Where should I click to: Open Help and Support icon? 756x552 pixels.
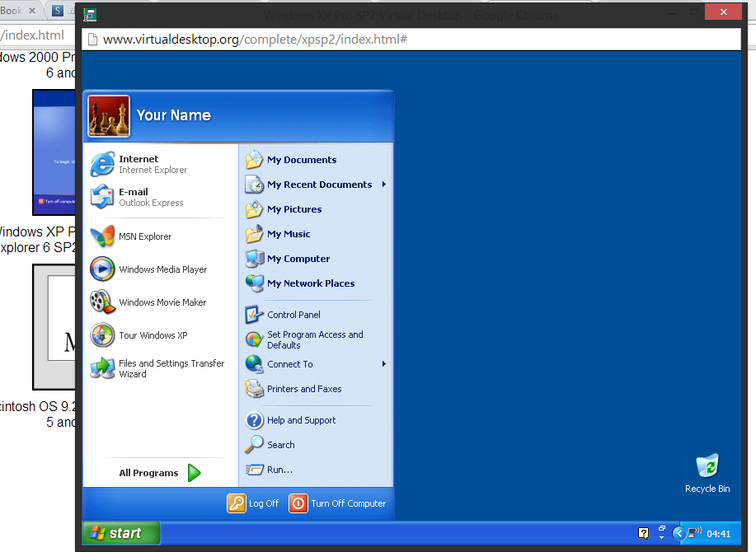click(x=255, y=420)
